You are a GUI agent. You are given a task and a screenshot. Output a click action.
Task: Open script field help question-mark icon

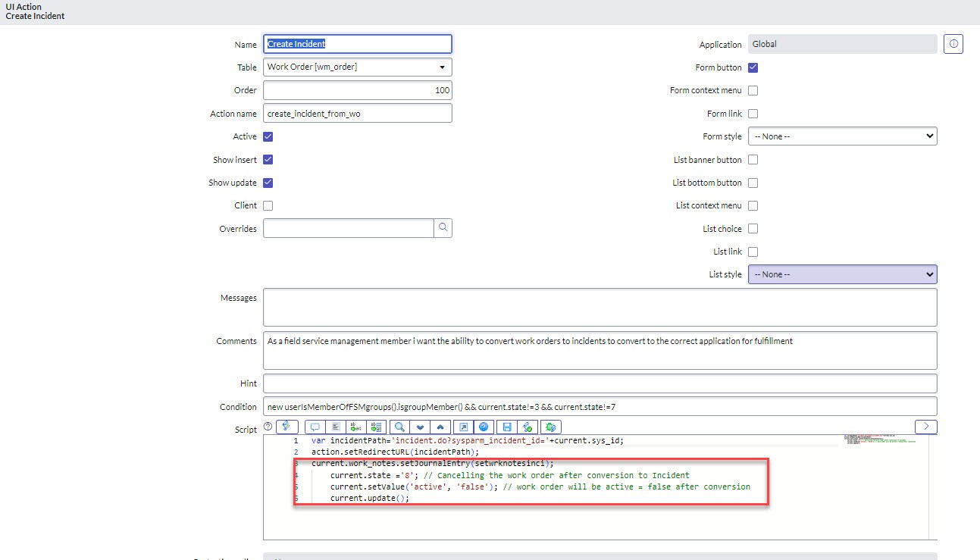pos(268,427)
